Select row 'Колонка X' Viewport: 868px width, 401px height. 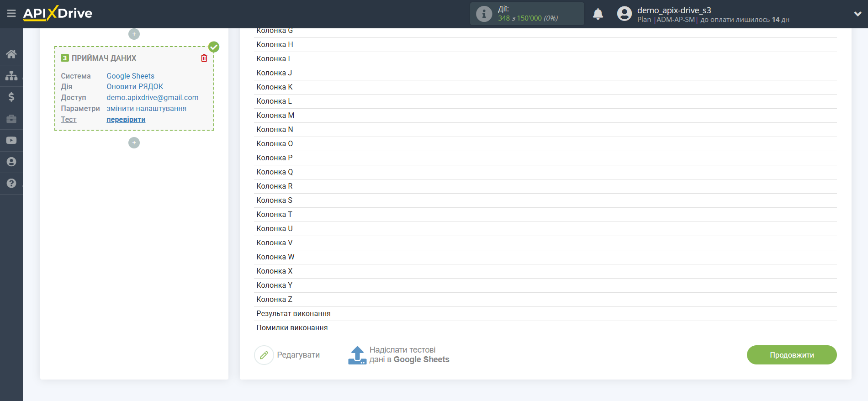point(545,271)
